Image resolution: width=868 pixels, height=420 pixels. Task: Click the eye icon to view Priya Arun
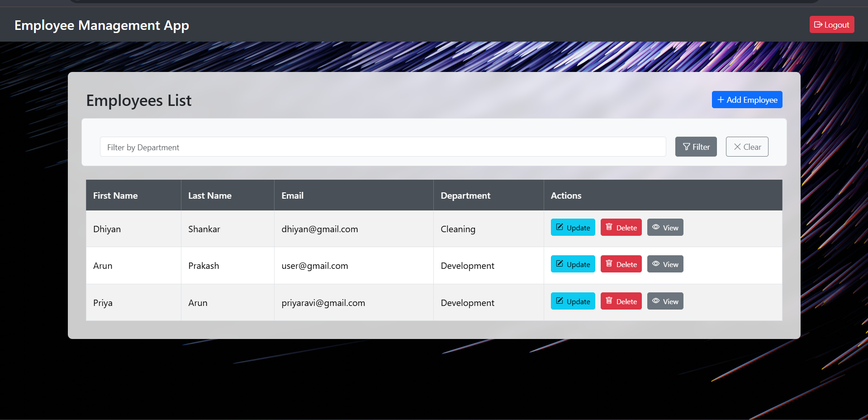tap(656, 301)
